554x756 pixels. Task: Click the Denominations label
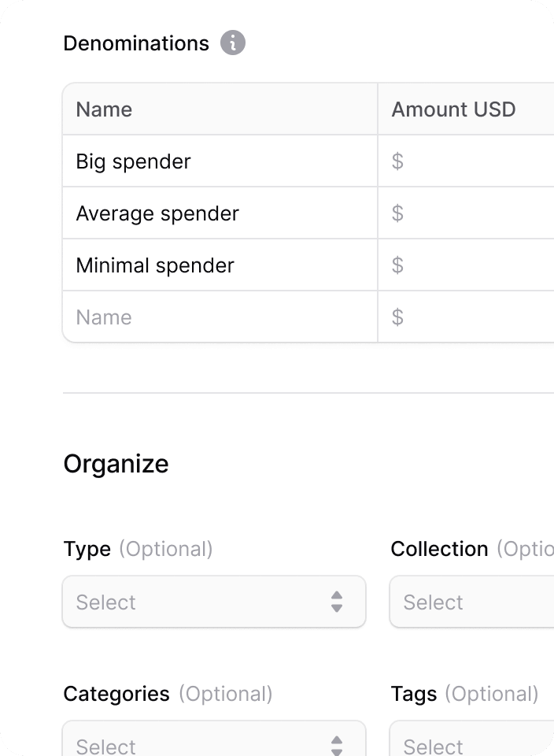136,43
